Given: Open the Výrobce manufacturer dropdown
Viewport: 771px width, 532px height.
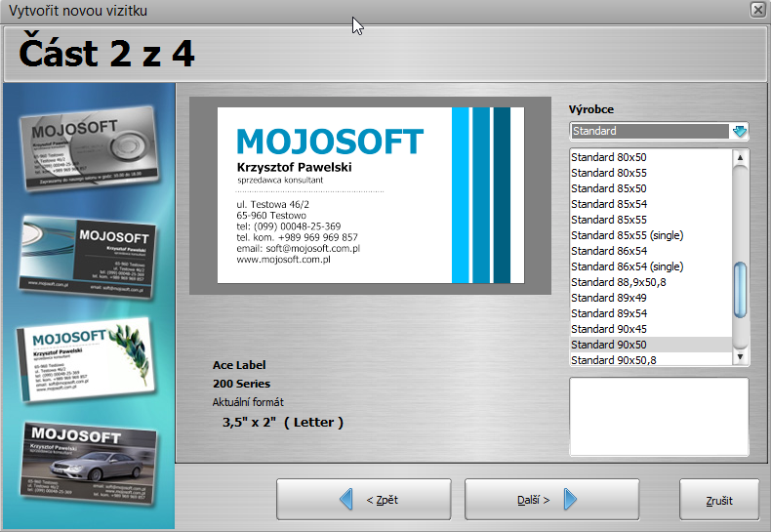Looking at the screenshot, I should pos(659,131).
